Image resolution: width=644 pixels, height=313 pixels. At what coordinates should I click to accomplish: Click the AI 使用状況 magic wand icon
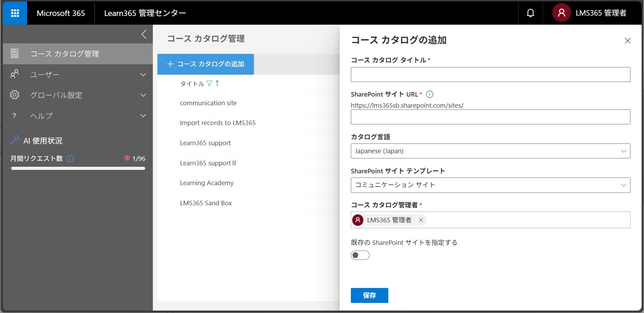click(x=15, y=140)
